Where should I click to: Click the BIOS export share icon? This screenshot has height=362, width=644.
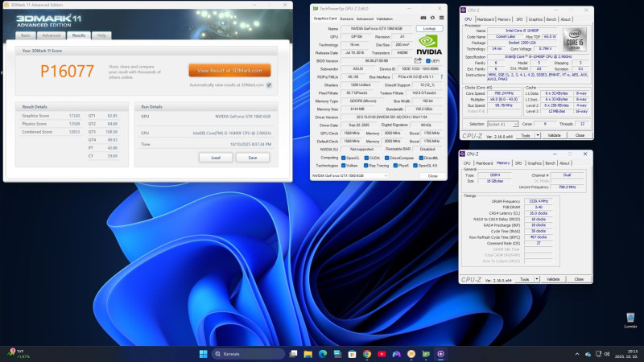[417, 60]
